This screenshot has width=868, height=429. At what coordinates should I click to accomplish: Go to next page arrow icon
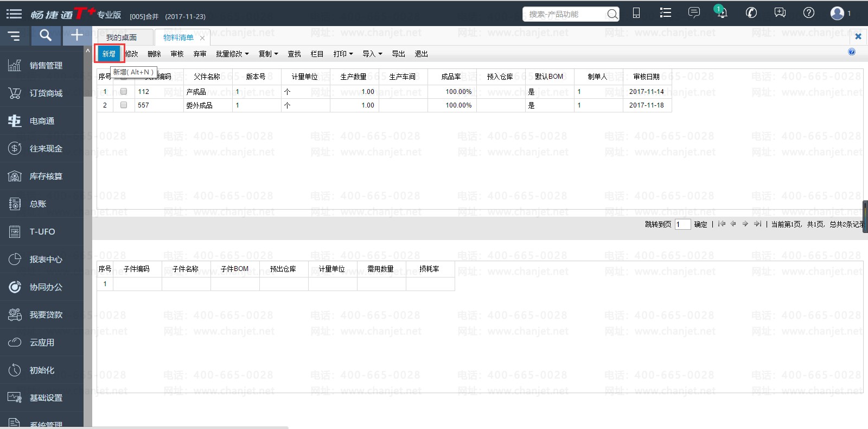(x=745, y=224)
